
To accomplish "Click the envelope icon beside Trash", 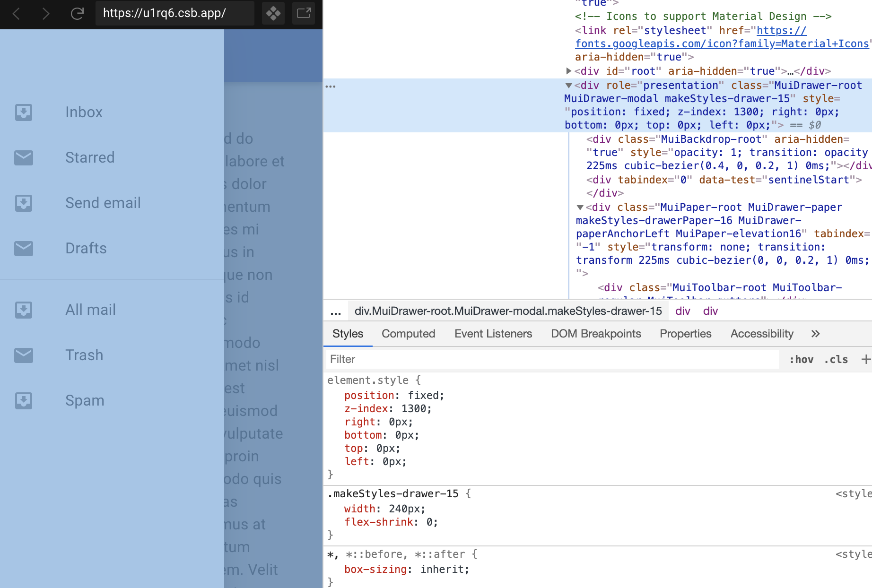I will pyautogui.click(x=23, y=355).
